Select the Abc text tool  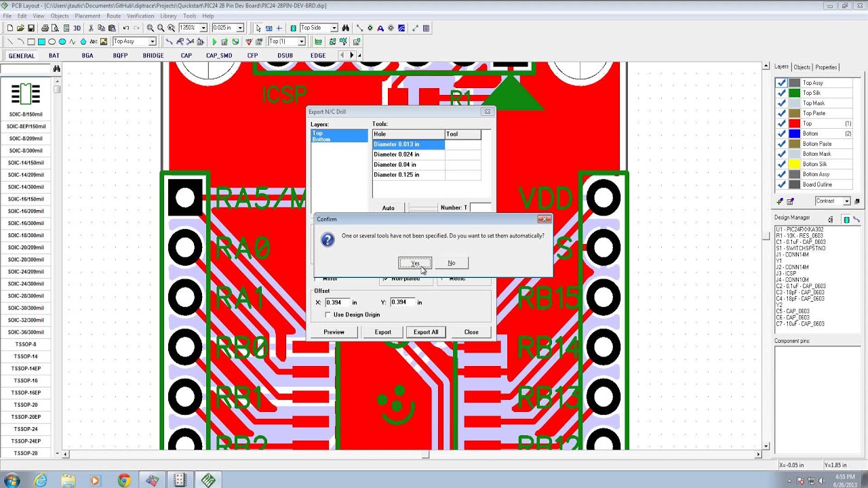coord(94,41)
